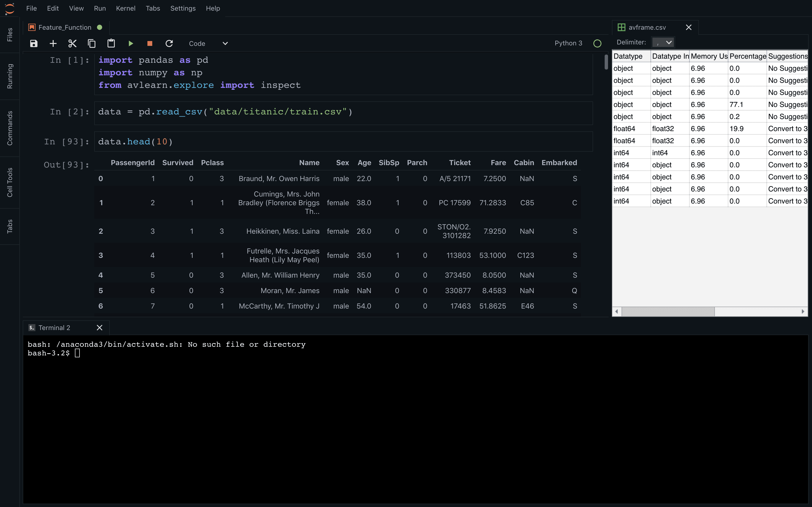Insert a new cell below
Image resolution: width=812 pixels, height=507 pixels.
click(x=53, y=43)
